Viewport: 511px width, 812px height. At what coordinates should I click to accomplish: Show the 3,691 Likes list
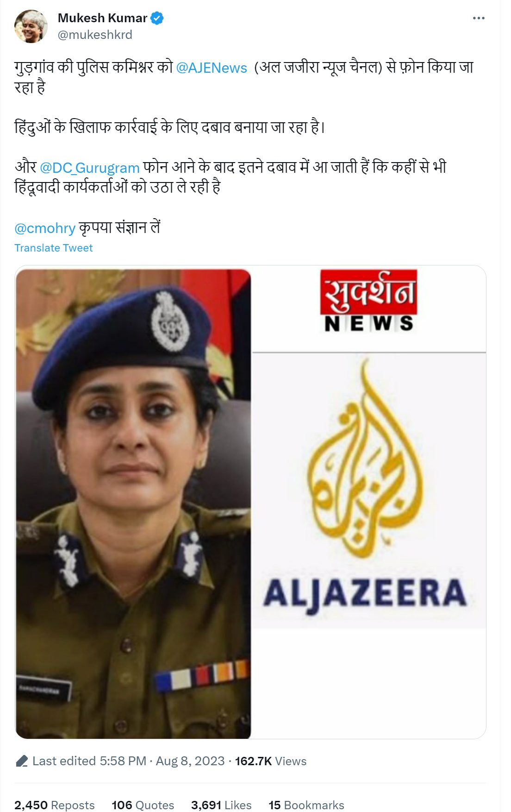(x=221, y=805)
